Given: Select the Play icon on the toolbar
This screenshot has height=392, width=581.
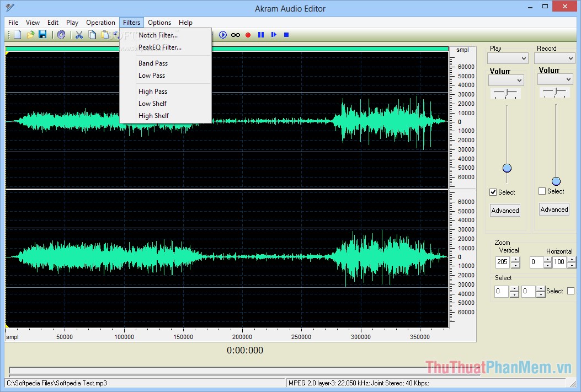Looking at the screenshot, I should pyautogui.click(x=222, y=35).
